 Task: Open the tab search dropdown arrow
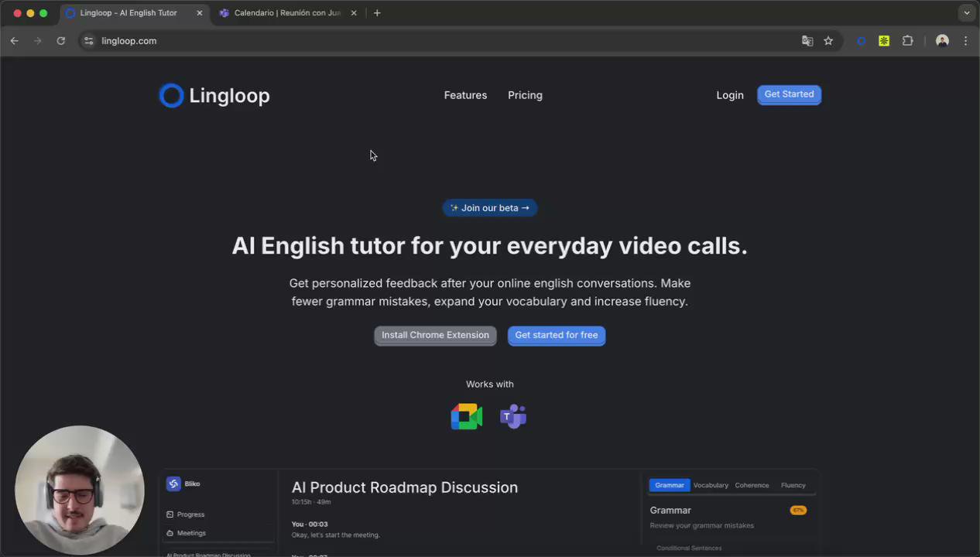click(966, 13)
